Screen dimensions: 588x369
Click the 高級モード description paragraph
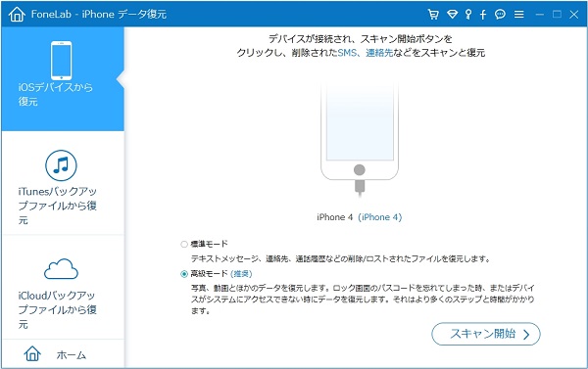point(363,300)
